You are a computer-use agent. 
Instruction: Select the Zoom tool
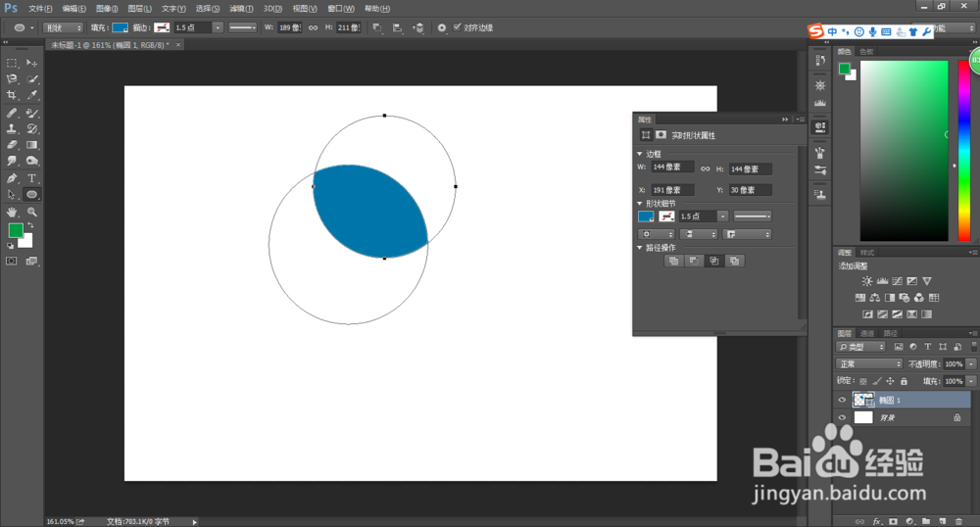(x=32, y=213)
